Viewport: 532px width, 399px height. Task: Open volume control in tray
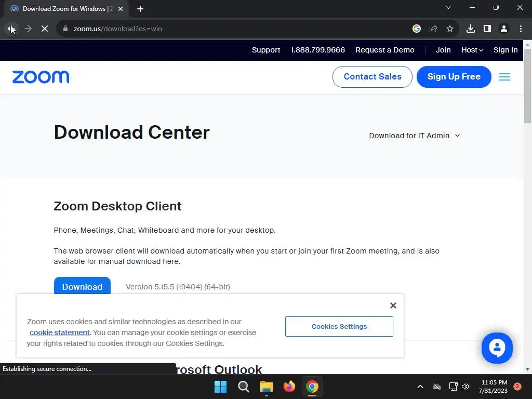(x=465, y=387)
